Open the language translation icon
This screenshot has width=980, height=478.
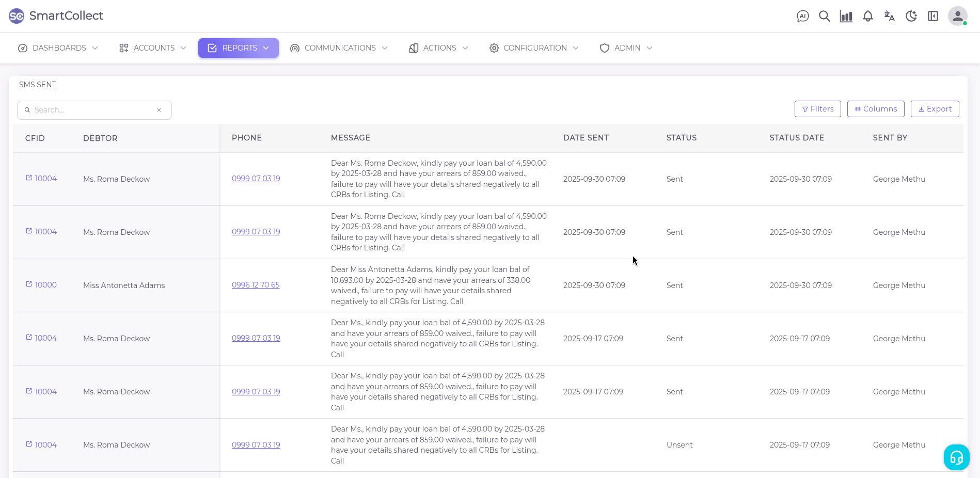889,16
